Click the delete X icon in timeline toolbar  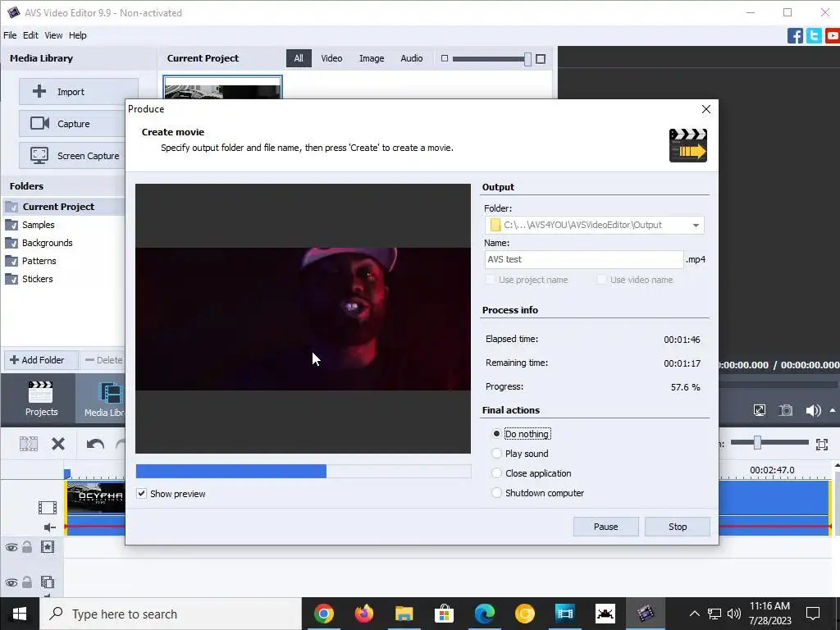[58, 444]
